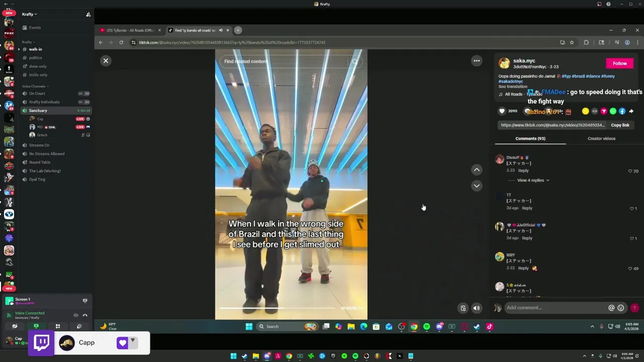Open the Discord members list icon
The height and width of the screenshot is (362, 644).
click(x=88, y=15)
